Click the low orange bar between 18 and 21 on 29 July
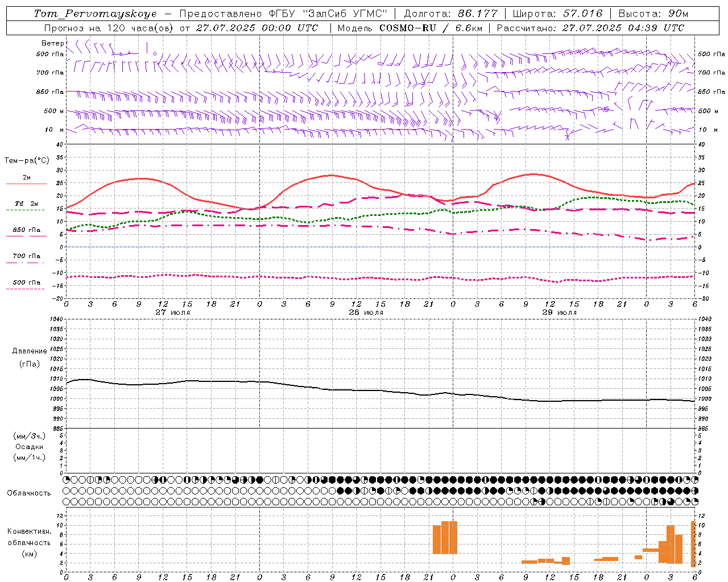The image size is (728, 582). point(606,559)
